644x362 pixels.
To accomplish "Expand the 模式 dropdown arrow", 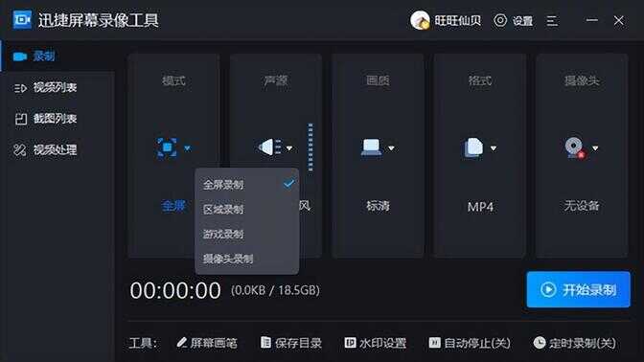I will coord(187,148).
